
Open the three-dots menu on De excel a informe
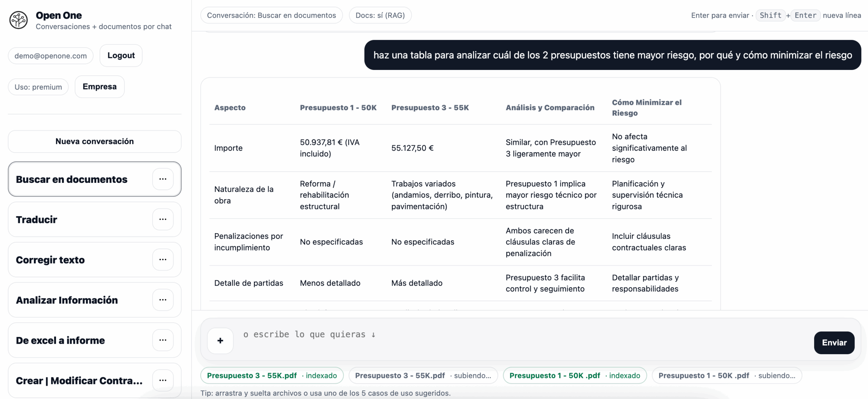163,340
